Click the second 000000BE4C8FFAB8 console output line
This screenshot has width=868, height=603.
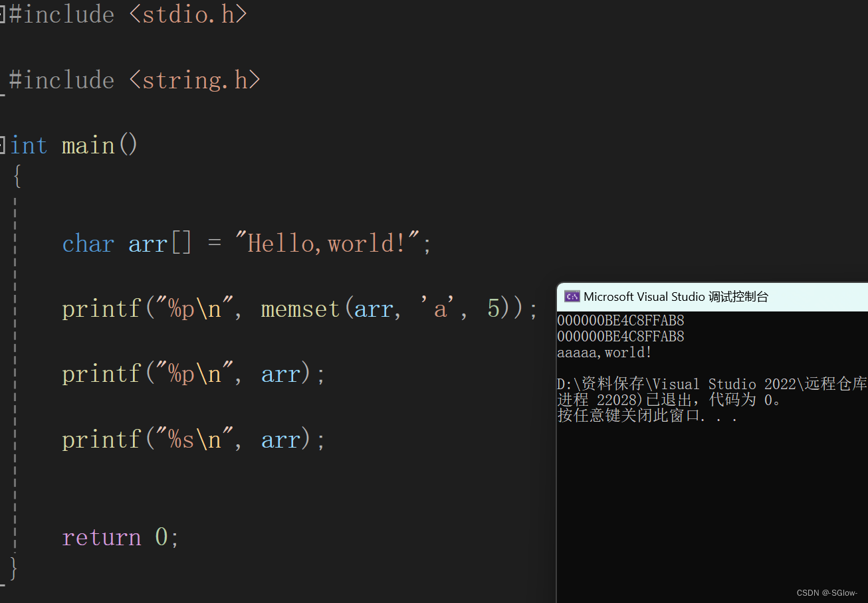(621, 337)
